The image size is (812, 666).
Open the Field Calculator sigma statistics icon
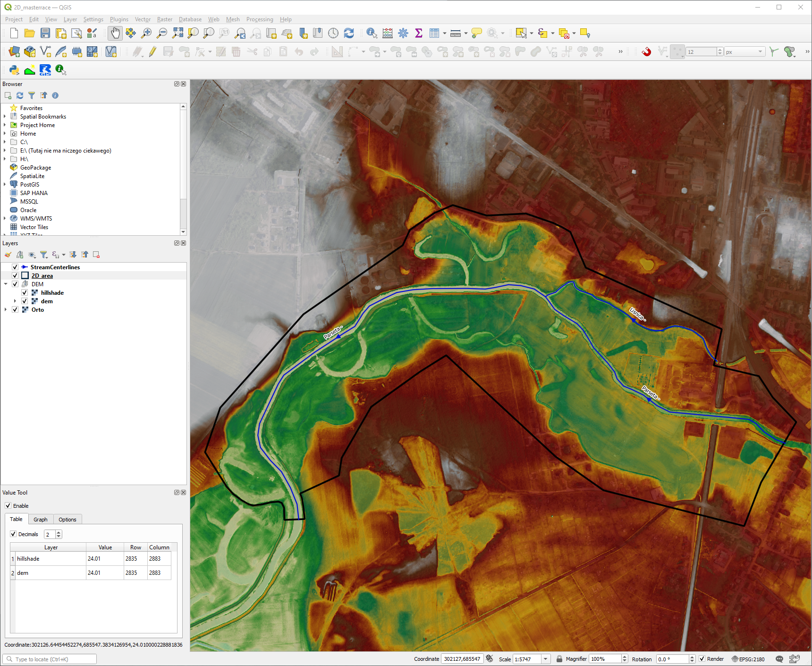click(x=418, y=33)
